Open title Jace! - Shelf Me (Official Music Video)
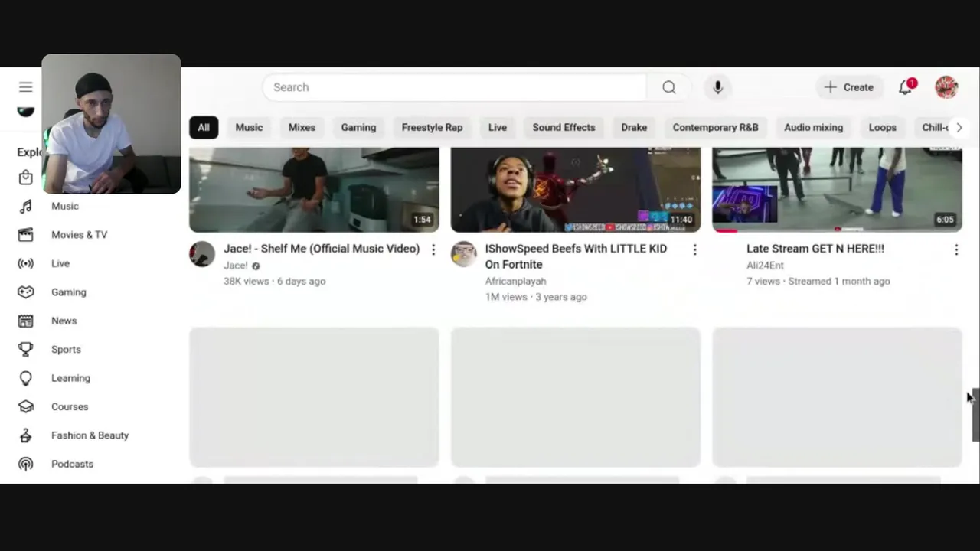The image size is (980, 551). click(x=322, y=249)
